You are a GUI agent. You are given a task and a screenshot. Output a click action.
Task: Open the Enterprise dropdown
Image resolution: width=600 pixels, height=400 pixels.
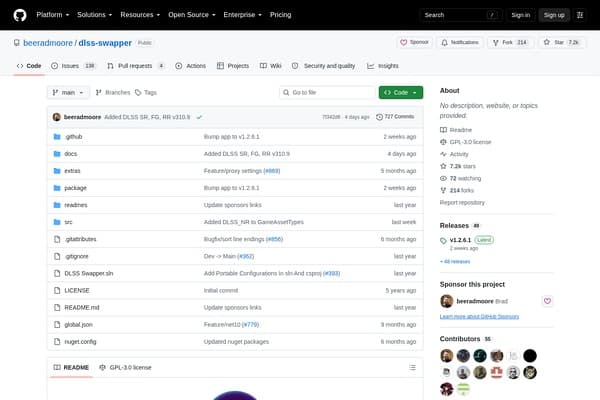coord(243,15)
